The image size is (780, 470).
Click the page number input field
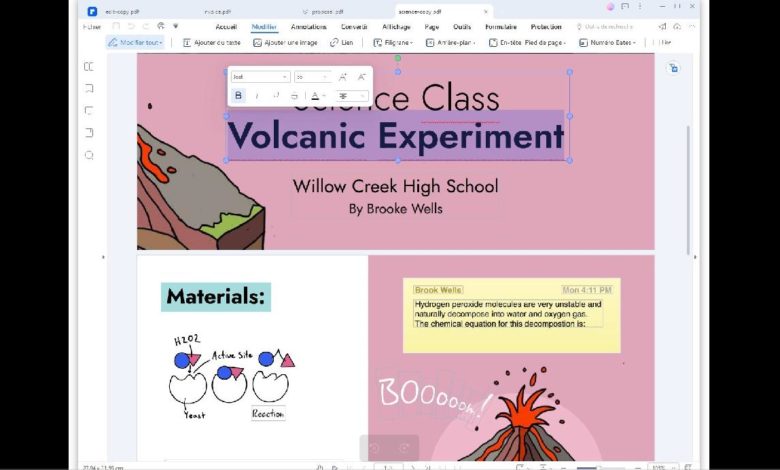coord(389,467)
